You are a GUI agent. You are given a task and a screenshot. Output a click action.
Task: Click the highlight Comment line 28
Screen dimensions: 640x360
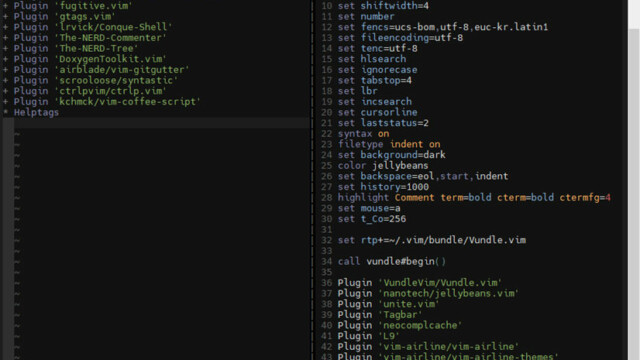[x=474, y=198]
